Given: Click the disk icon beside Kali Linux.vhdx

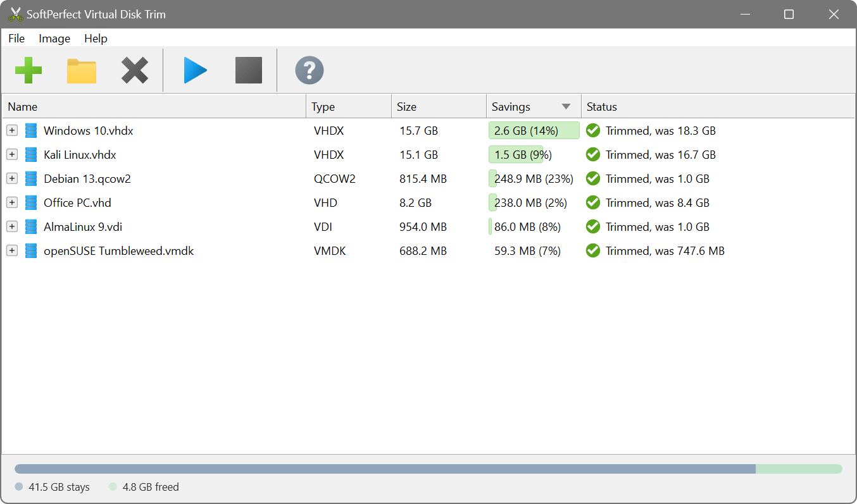Looking at the screenshot, I should click(x=31, y=155).
